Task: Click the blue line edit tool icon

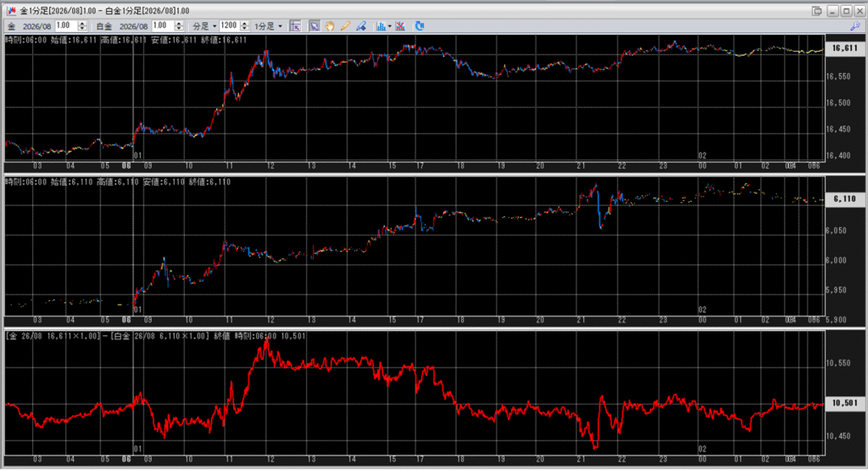Action: pyautogui.click(x=360, y=26)
